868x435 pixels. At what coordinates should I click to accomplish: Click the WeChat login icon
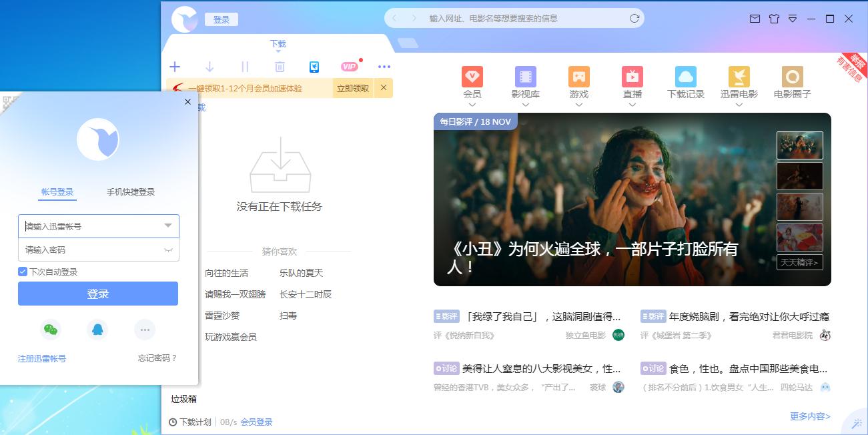(x=50, y=330)
